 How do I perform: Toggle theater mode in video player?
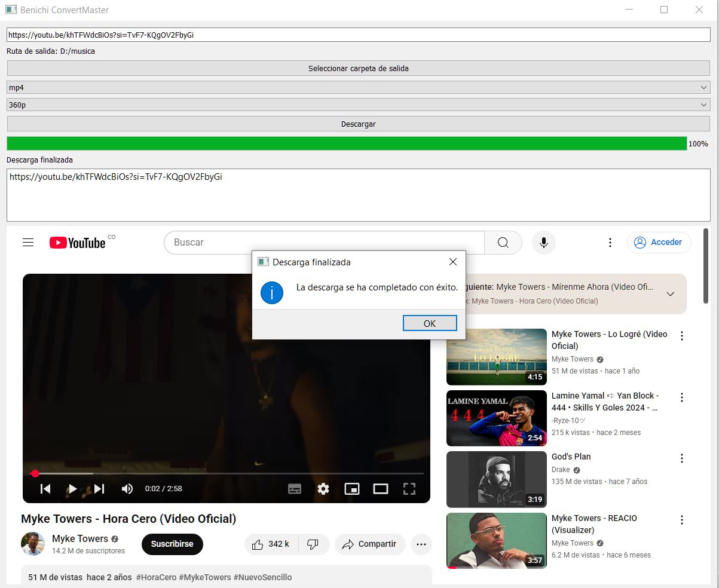tap(381, 489)
